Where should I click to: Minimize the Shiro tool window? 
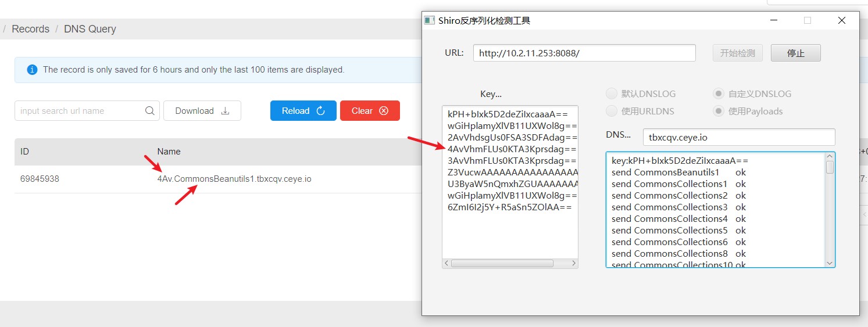(774, 20)
